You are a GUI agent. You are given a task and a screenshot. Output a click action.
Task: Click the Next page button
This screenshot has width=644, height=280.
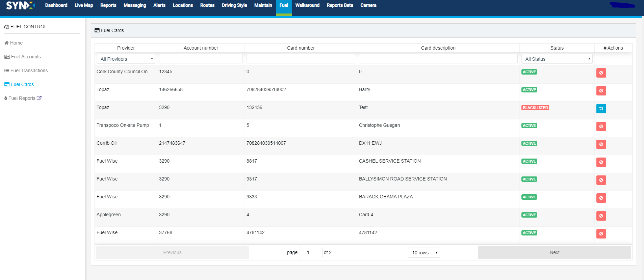coord(555,252)
